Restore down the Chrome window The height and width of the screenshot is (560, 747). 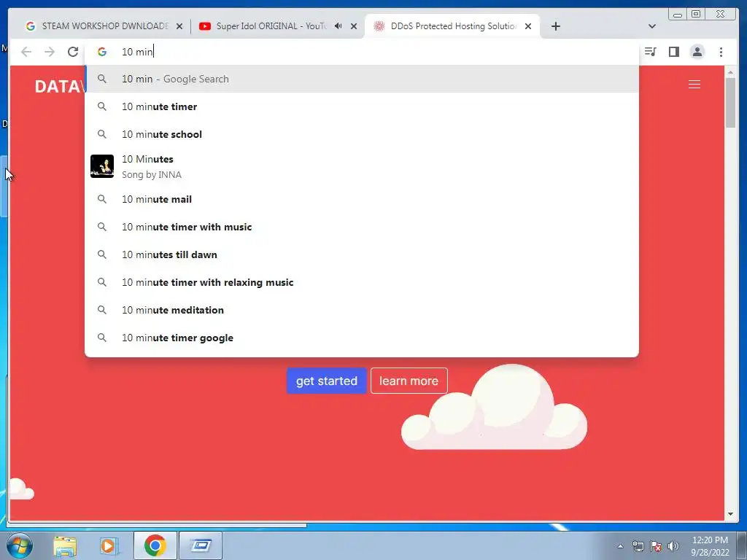click(695, 15)
